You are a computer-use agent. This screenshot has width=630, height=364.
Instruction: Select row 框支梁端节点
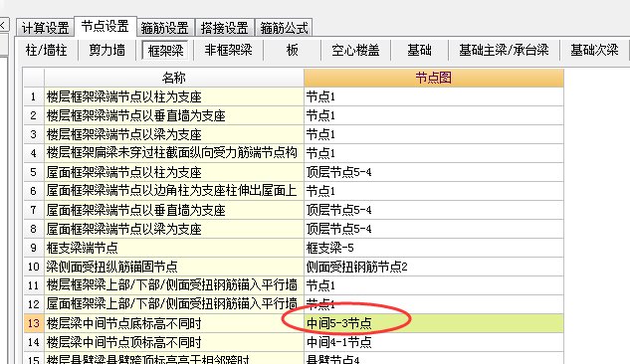click(174, 248)
